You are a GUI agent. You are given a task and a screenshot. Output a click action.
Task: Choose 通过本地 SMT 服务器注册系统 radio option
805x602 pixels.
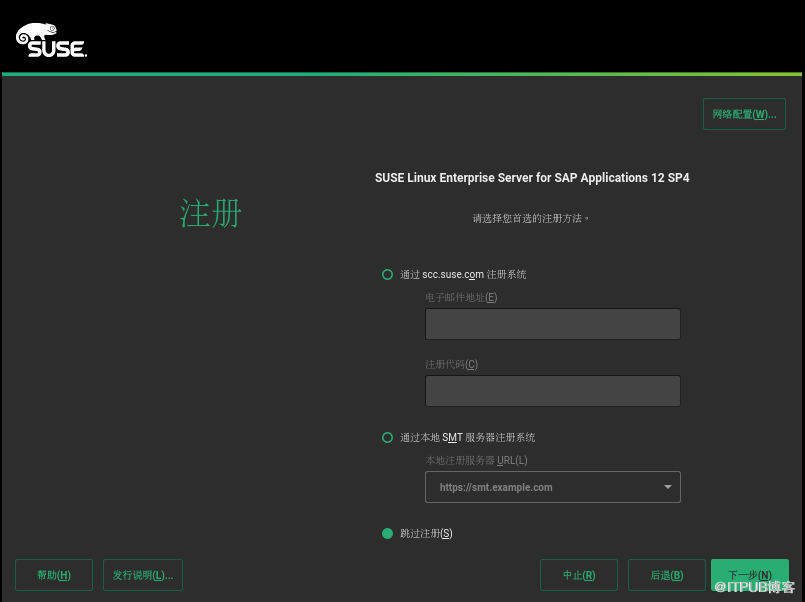(x=388, y=437)
